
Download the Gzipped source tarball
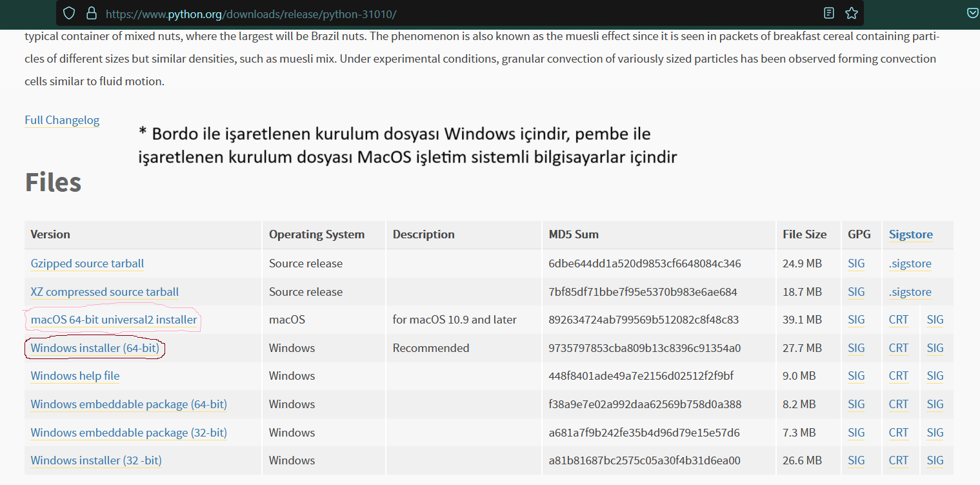87,263
